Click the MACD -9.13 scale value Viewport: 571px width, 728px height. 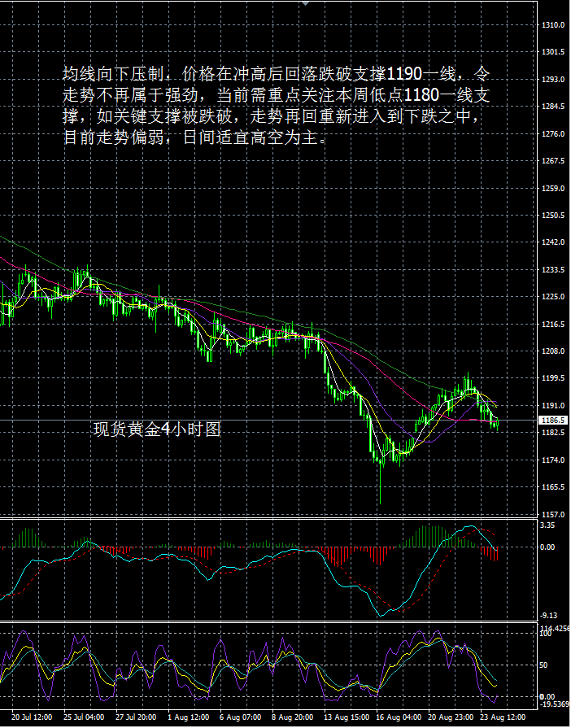click(x=549, y=616)
